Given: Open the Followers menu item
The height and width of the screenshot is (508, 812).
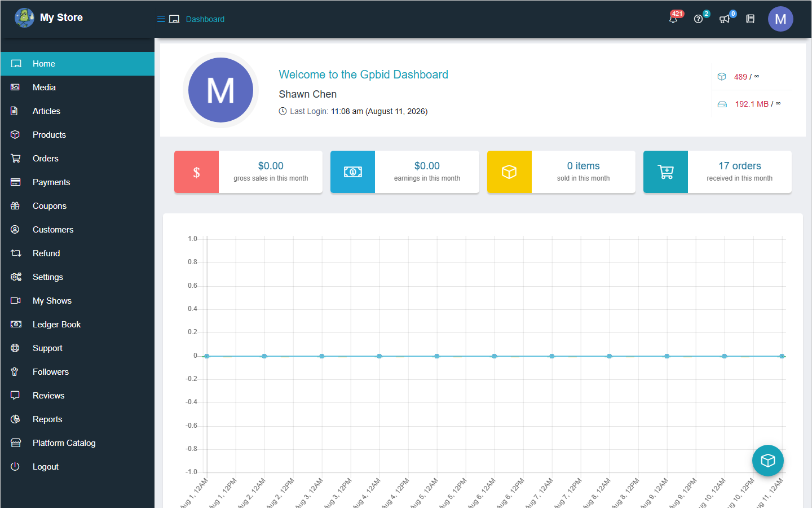Looking at the screenshot, I should coord(77,372).
